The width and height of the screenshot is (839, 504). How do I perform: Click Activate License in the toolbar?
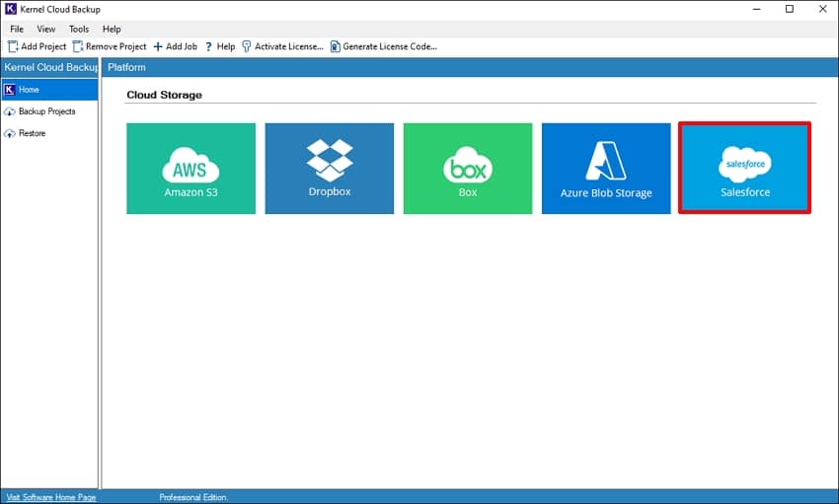(282, 46)
